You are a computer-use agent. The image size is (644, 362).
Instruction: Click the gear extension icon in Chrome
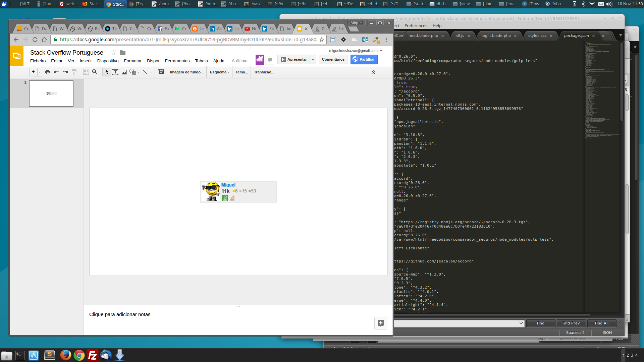[343, 40]
